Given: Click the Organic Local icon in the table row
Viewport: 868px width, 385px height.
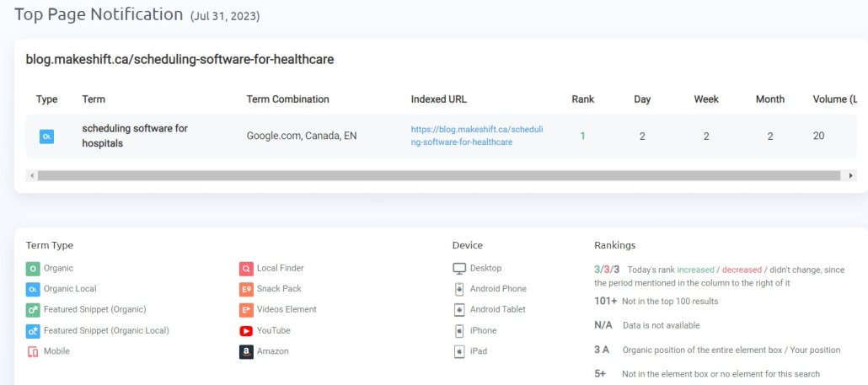Looking at the screenshot, I should coord(46,136).
